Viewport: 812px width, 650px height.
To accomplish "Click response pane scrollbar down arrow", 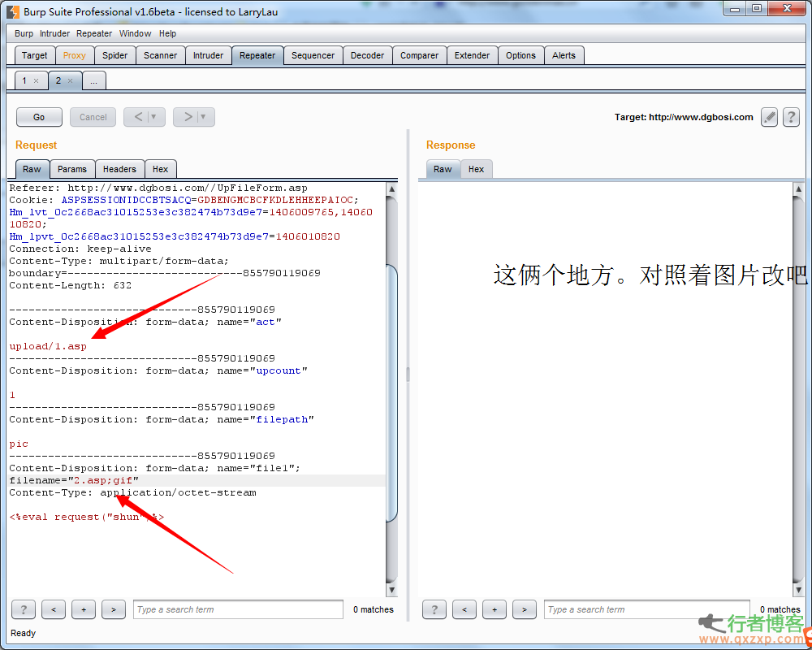I will [x=798, y=590].
